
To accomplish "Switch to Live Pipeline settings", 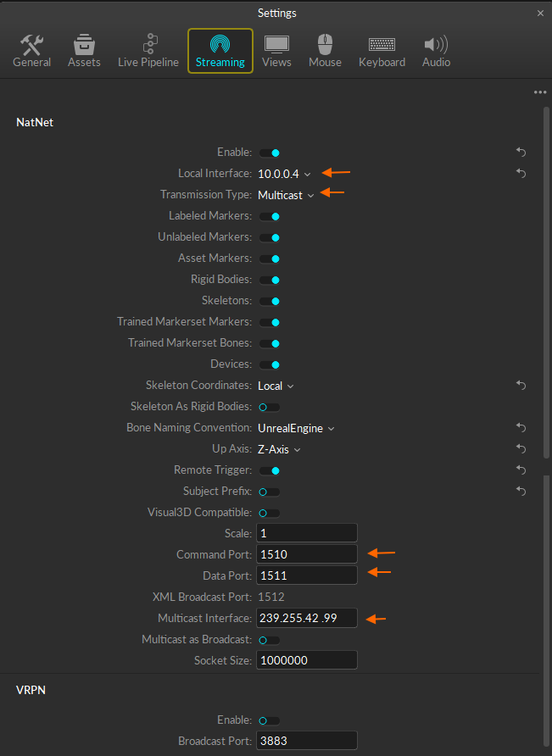I will [148, 51].
